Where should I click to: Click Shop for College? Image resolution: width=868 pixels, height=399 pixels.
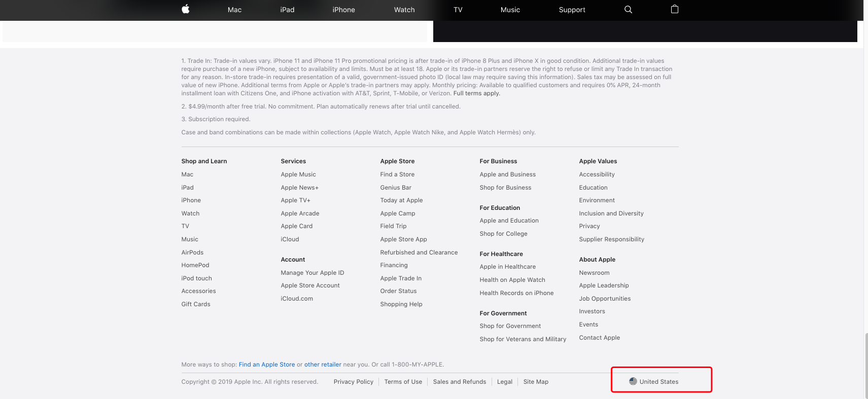click(504, 234)
